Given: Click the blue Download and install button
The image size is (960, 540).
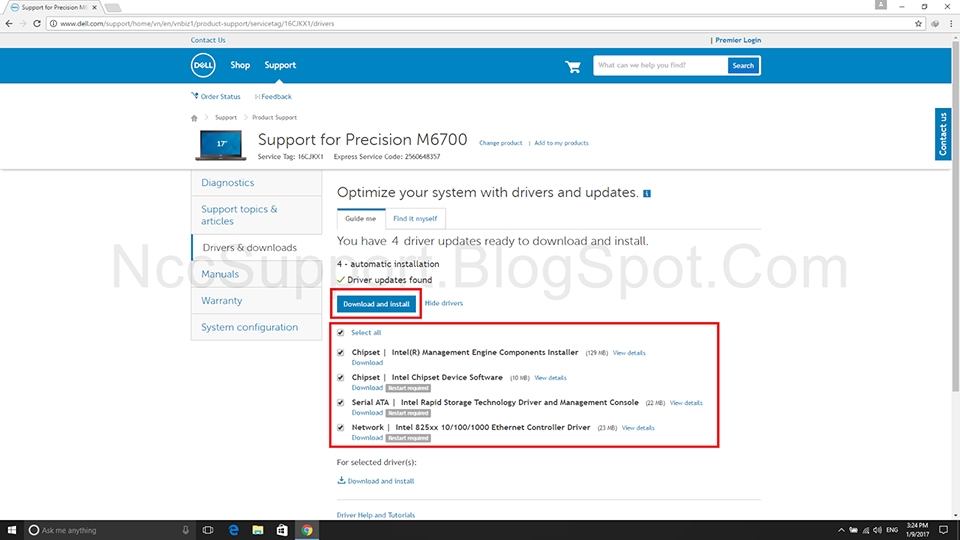Looking at the screenshot, I should tap(376, 304).
